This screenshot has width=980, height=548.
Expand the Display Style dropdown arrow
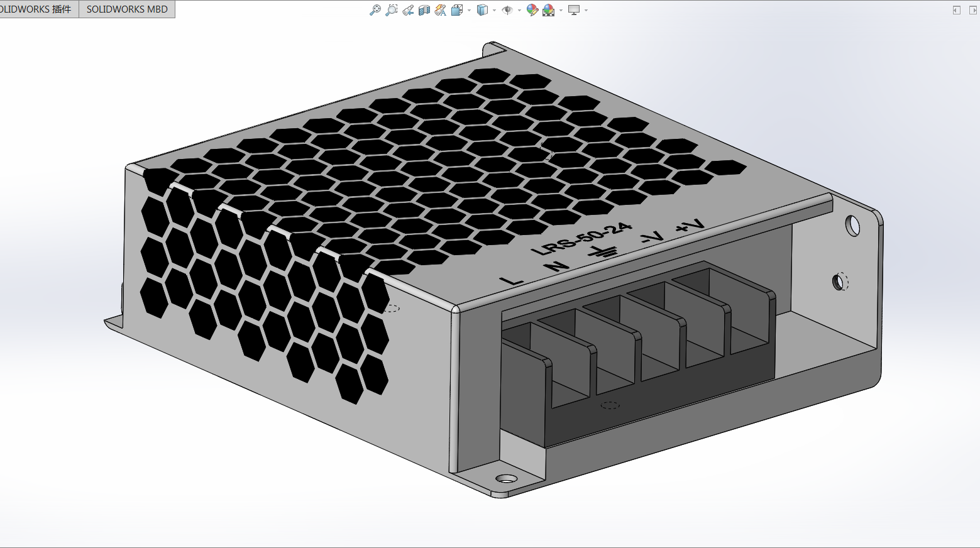(494, 10)
